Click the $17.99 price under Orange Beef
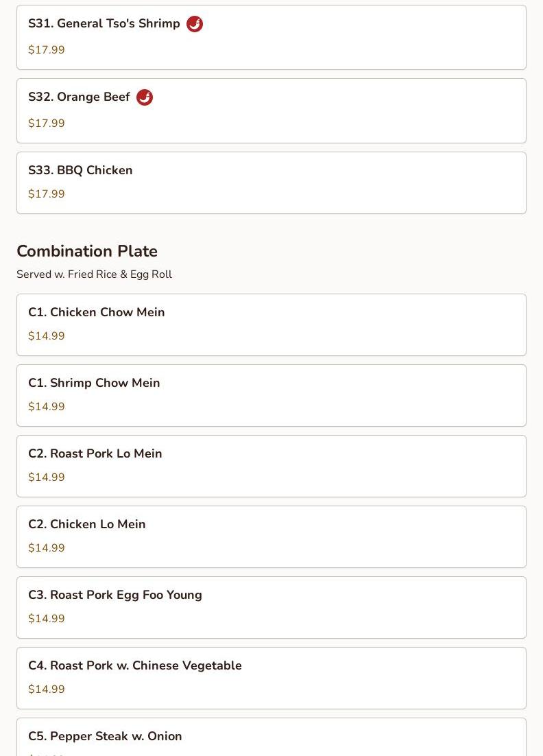The image size is (543, 756). click(47, 123)
